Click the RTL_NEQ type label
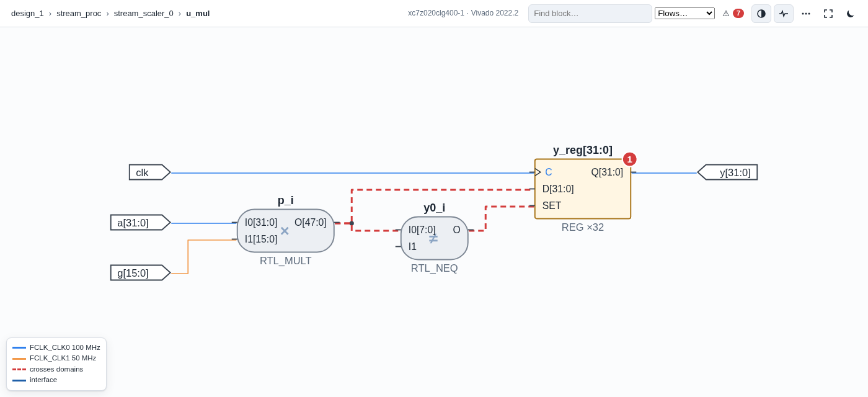868x397 pixels. click(435, 269)
